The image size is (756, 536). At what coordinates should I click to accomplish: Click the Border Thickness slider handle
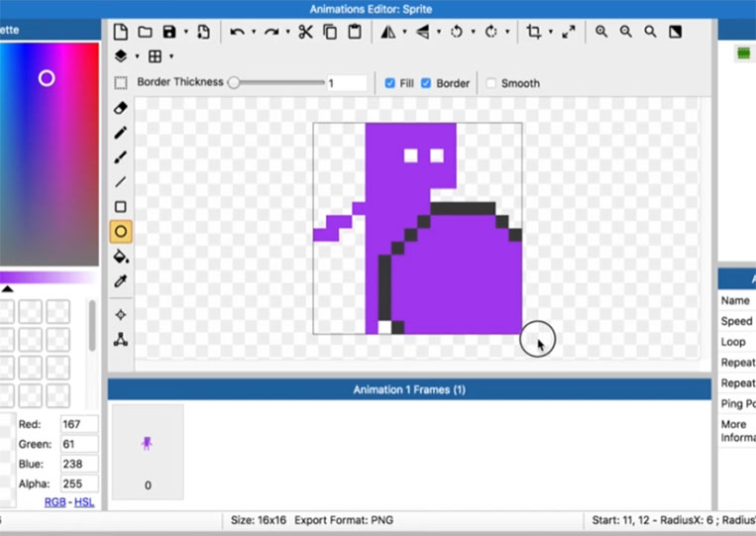[x=234, y=83]
